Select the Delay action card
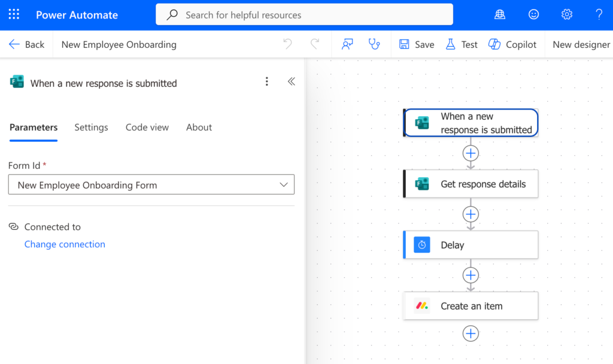Viewport: 613px width, 364px height. (x=471, y=245)
